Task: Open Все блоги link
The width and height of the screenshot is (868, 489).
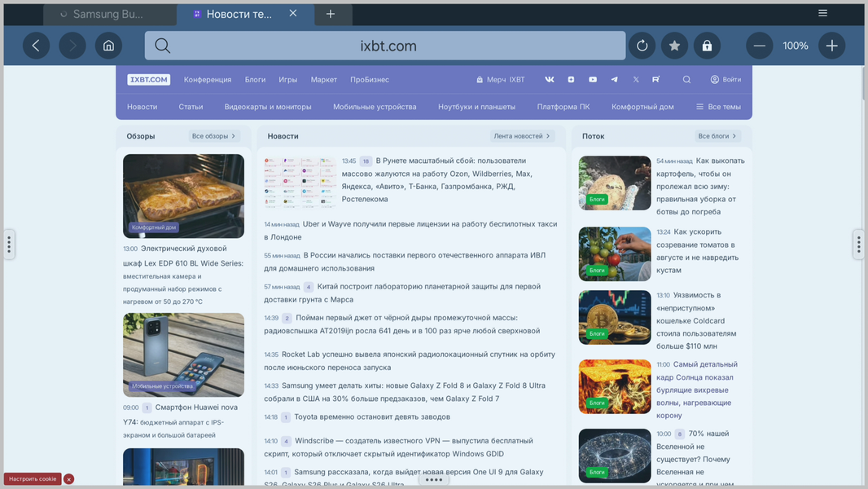Action: [x=717, y=135]
